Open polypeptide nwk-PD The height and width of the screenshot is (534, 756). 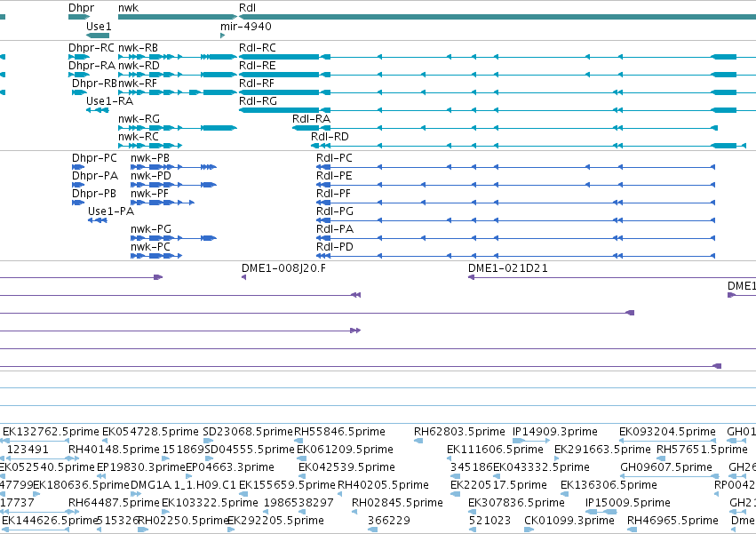pos(151,176)
